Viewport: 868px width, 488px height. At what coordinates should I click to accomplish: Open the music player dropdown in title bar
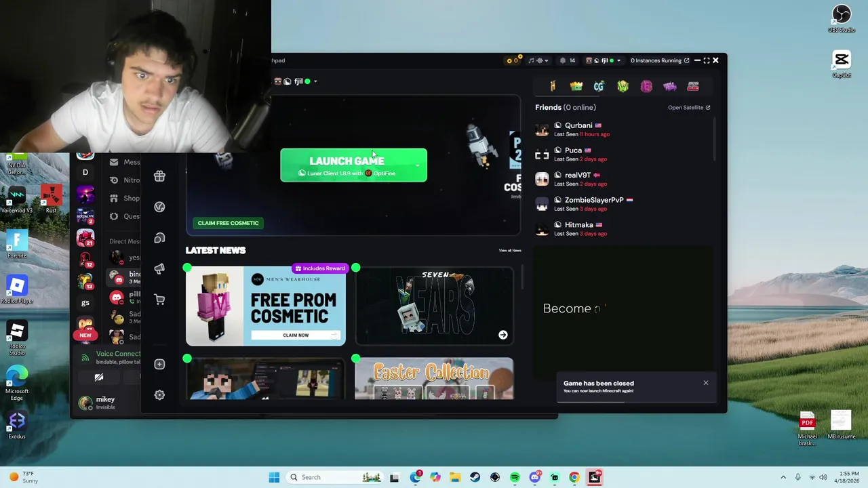538,60
